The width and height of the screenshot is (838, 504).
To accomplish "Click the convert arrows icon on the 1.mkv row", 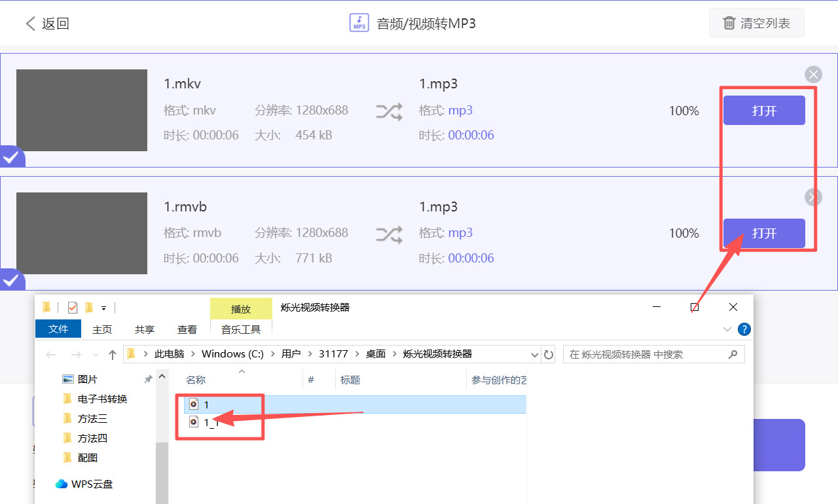I will coord(389,111).
